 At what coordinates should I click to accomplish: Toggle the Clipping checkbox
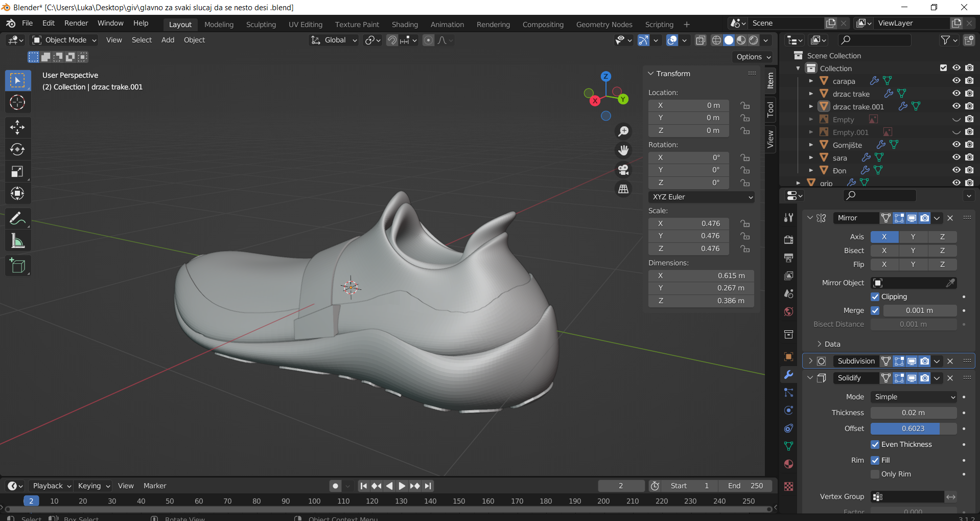(875, 297)
